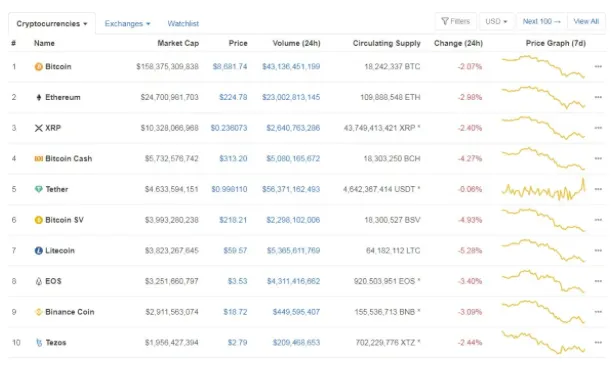
Task: Click the Tezos logo icon
Action: 39,343
